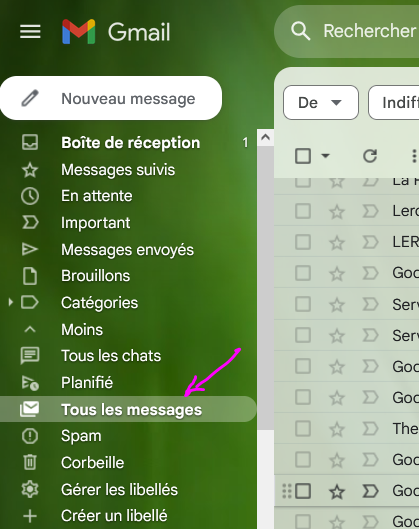Click the scheduled send icon beside Planifié
The image size is (419, 529).
[30, 383]
